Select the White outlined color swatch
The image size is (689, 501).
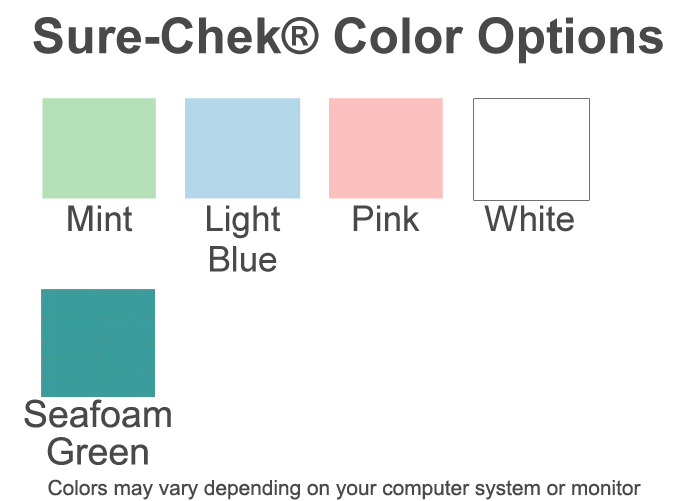pyautogui.click(x=531, y=149)
